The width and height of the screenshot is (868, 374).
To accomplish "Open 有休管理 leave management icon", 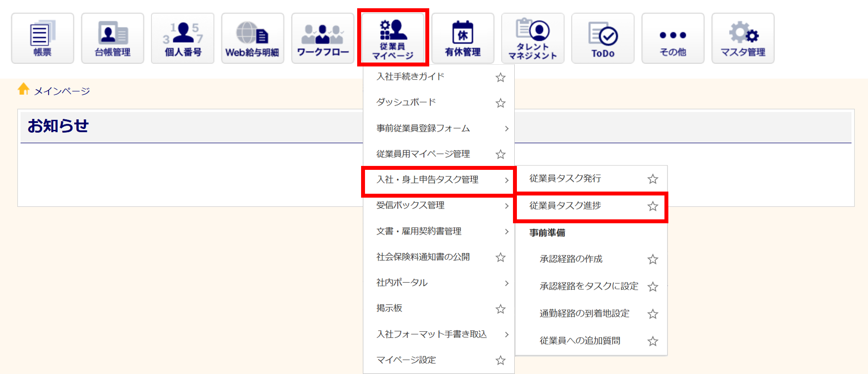I will tap(463, 38).
